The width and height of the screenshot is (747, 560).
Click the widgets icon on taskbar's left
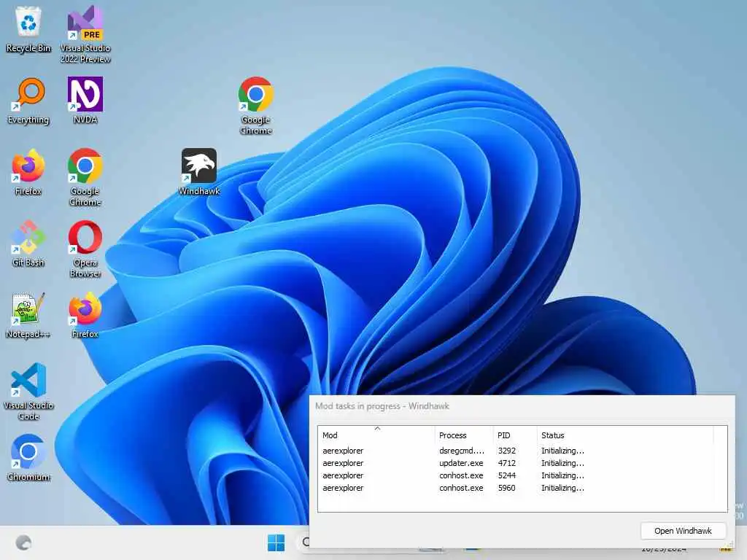[x=23, y=542]
